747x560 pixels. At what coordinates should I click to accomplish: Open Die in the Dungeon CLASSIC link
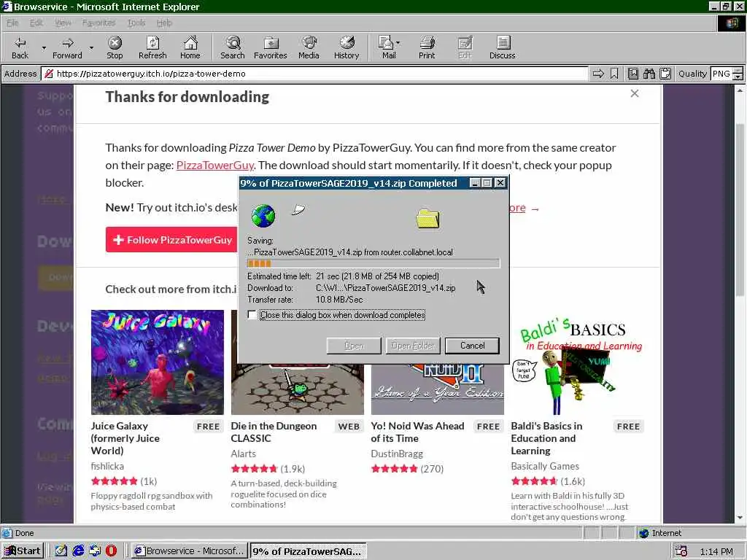(274, 432)
